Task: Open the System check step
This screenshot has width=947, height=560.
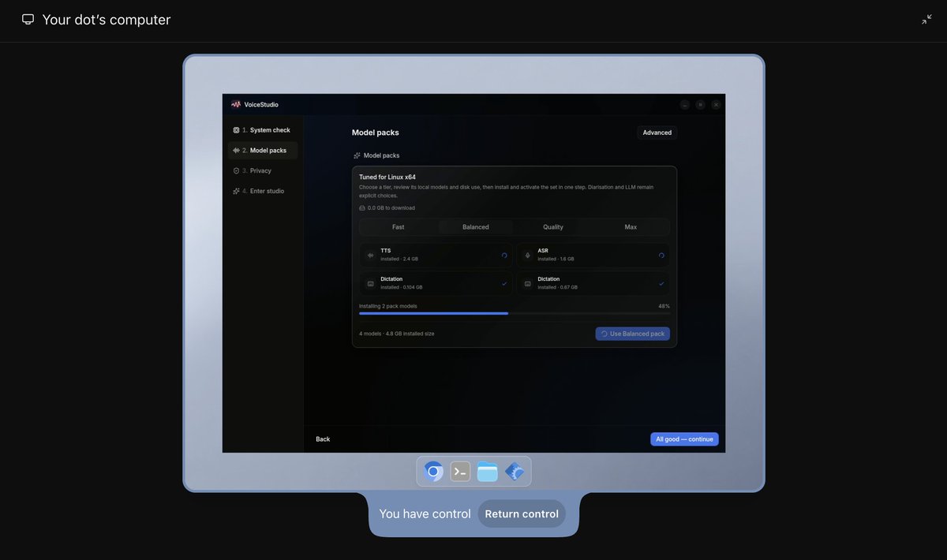Action: tap(262, 130)
